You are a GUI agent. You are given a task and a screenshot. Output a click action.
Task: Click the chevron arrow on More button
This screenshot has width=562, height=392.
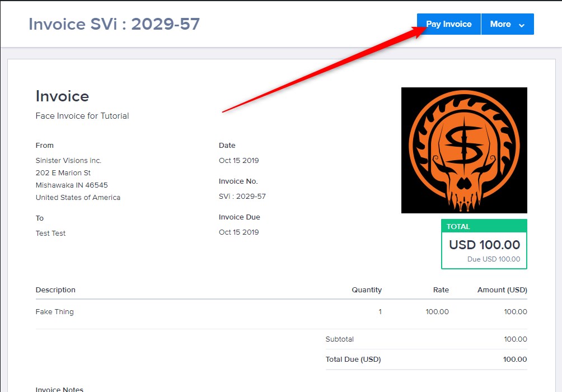click(522, 25)
